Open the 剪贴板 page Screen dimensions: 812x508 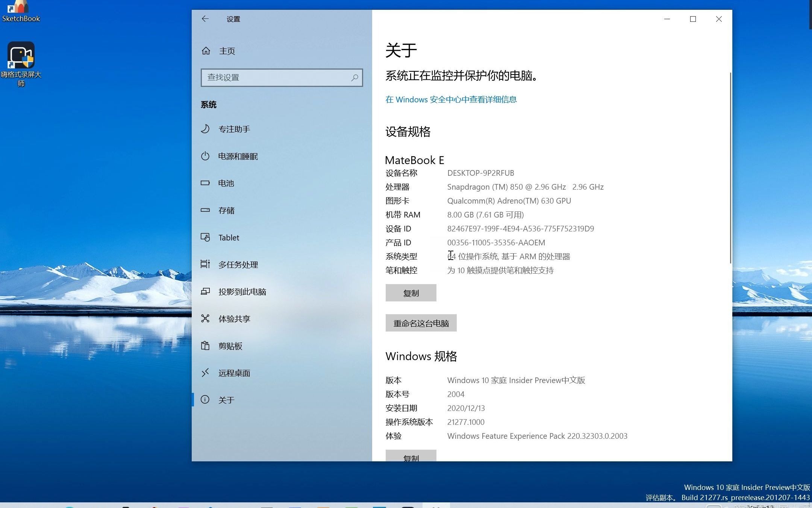click(282, 346)
